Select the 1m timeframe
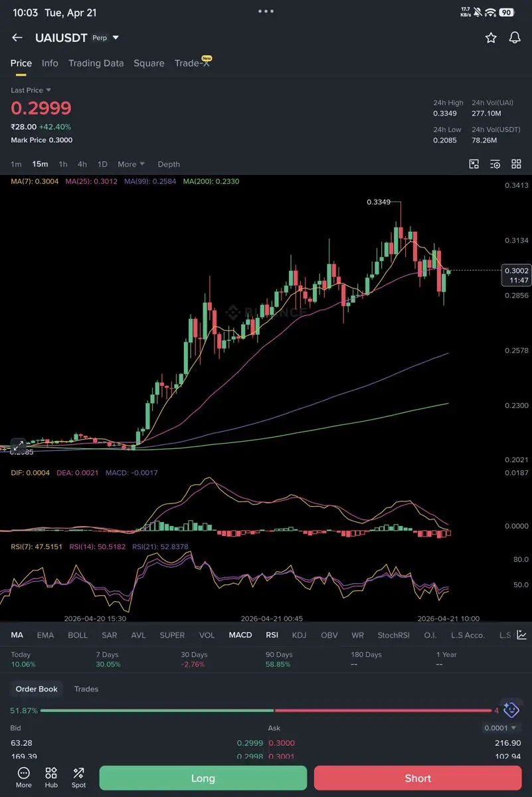 (x=16, y=164)
